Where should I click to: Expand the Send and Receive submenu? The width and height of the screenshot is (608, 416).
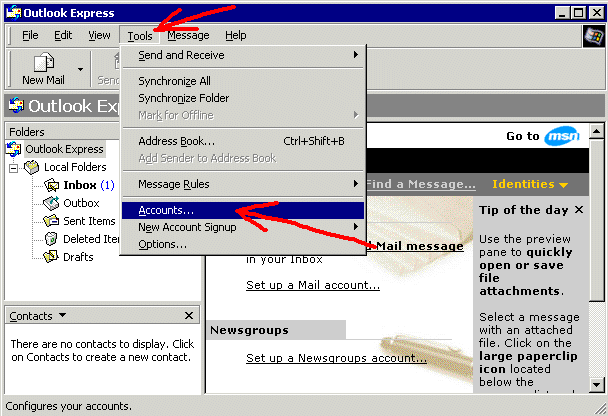243,55
